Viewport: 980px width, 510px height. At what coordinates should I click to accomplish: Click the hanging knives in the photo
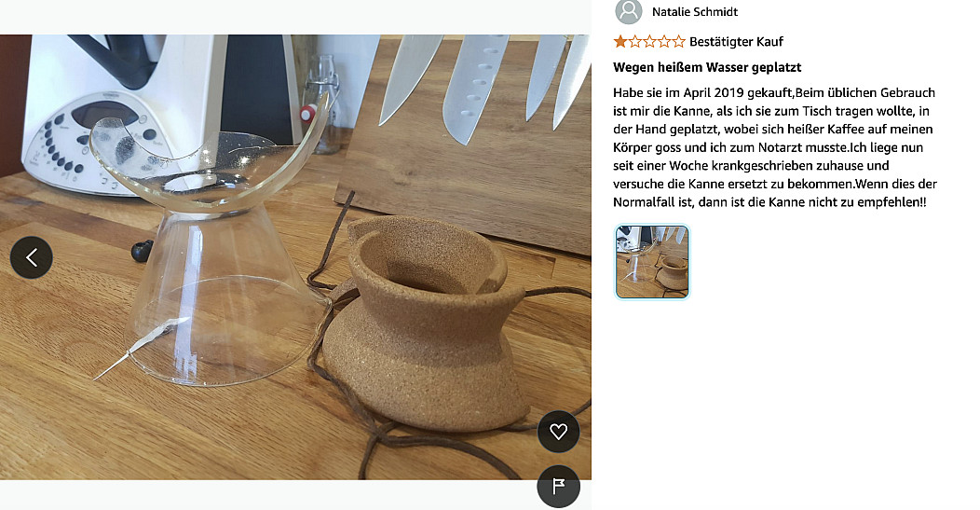[484, 84]
